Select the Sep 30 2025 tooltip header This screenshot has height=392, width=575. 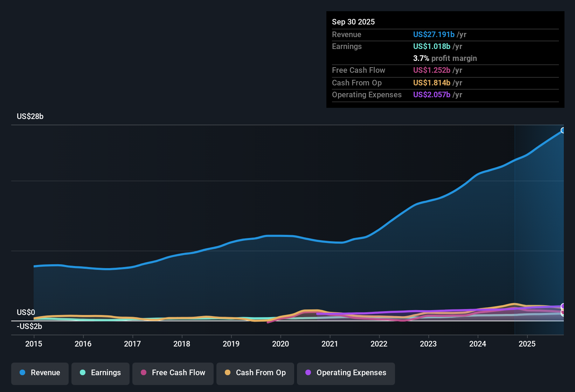[353, 22]
